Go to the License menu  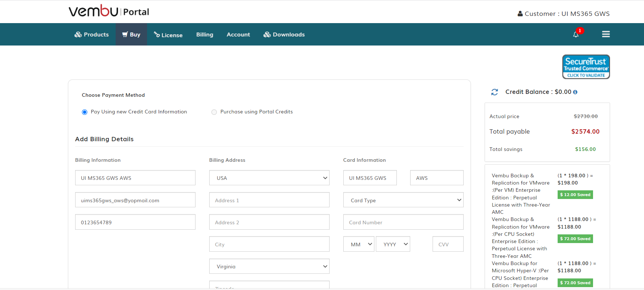click(168, 35)
